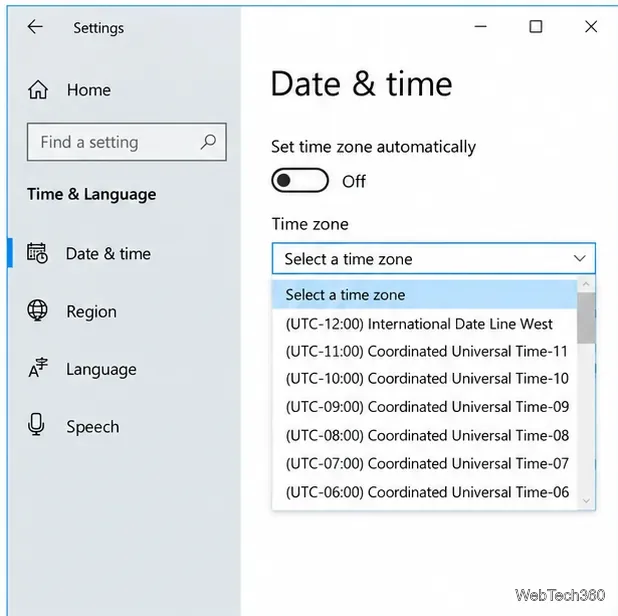
Task: Open the Region settings page
Action: [x=72, y=311]
